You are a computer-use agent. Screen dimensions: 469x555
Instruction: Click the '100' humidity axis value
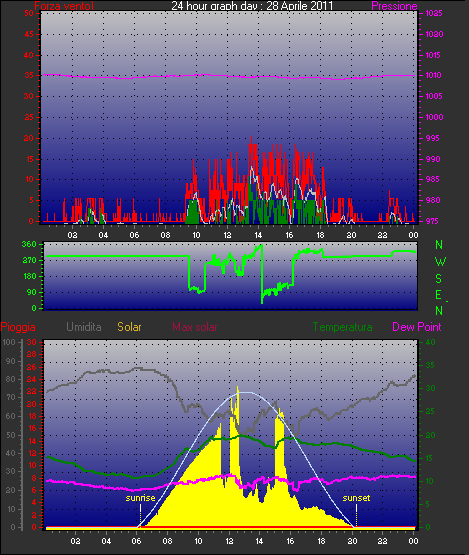pyautogui.click(x=8, y=342)
